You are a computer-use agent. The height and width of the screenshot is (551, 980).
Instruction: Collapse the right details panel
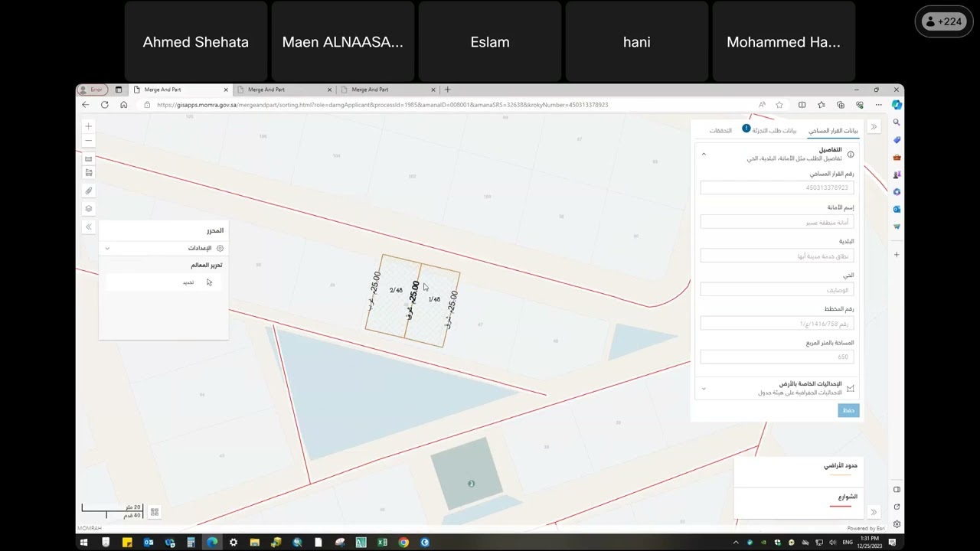coord(874,127)
